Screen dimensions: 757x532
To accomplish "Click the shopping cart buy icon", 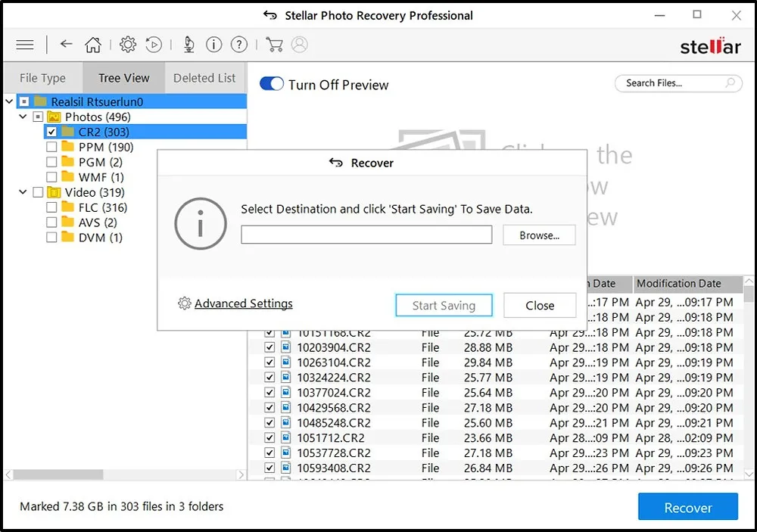I will click(x=274, y=45).
